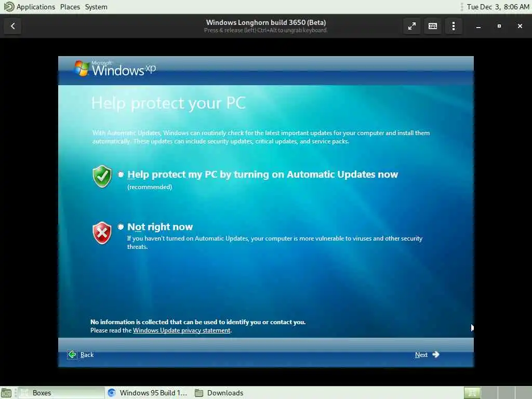This screenshot has height=399, width=532.
Task: Open the System menu
Action: point(96,7)
